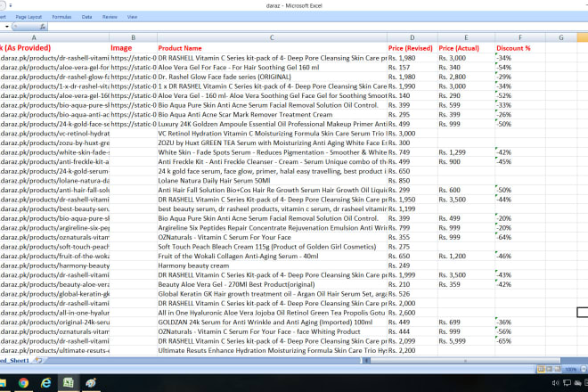Select column G header
The height and width of the screenshot is (392, 588).
(x=561, y=37)
